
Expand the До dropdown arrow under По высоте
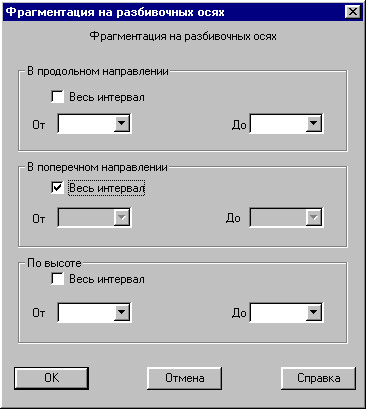[314, 312]
